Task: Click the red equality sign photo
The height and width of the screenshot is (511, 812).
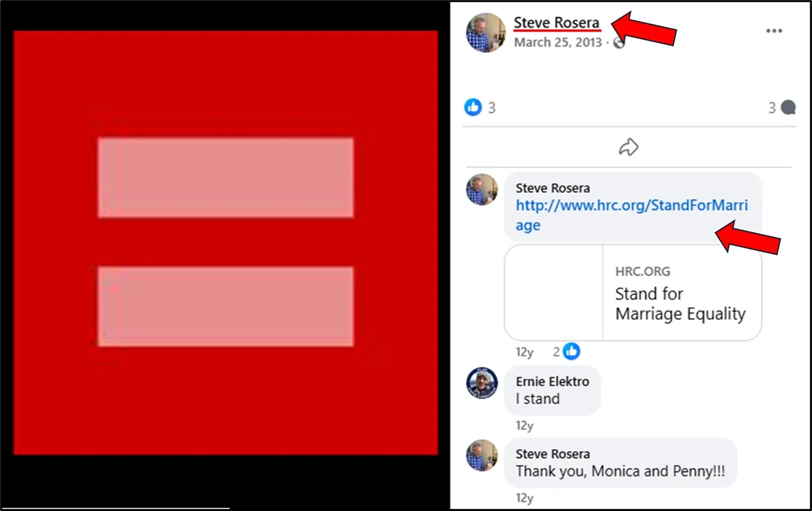Action: click(x=225, y=242)
